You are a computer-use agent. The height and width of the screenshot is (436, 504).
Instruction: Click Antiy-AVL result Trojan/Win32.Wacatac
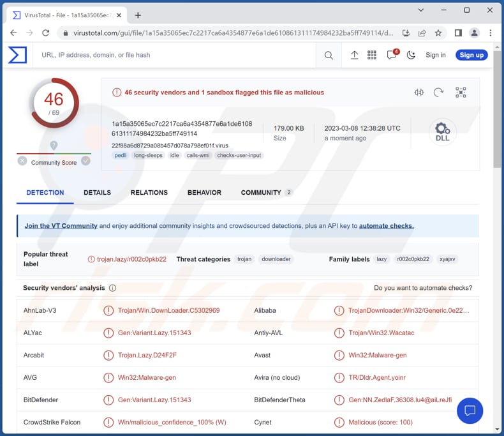pyautogui.click(x=382, y=333)
